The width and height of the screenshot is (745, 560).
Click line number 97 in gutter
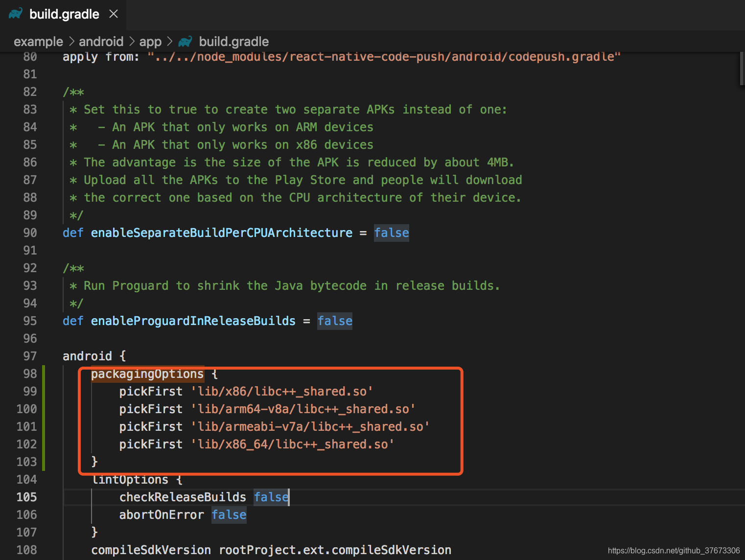(x=30, y=356)
